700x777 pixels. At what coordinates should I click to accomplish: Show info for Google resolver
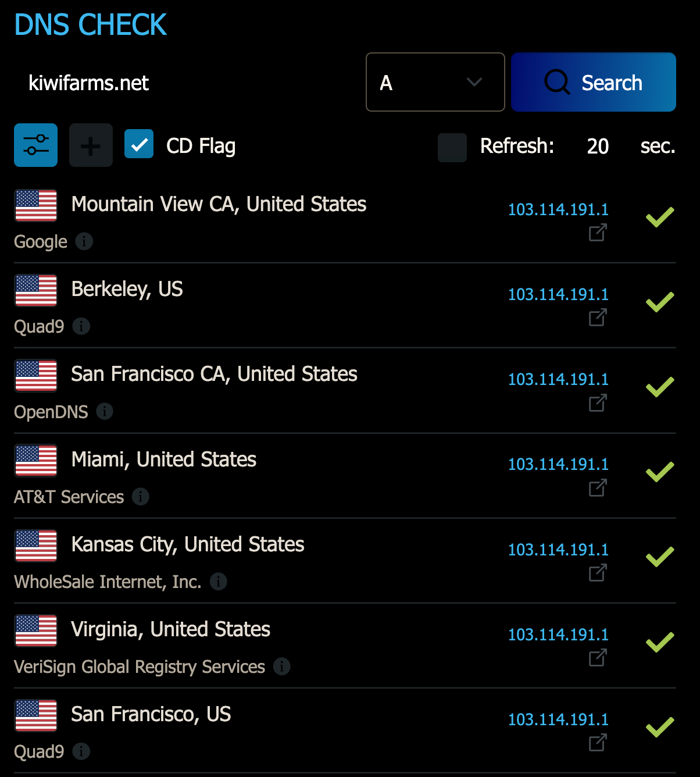(x=84, y=241)
